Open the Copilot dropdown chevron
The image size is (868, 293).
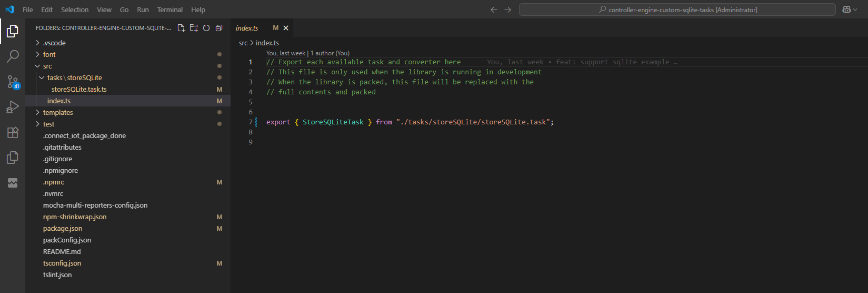tap(855, 9)
